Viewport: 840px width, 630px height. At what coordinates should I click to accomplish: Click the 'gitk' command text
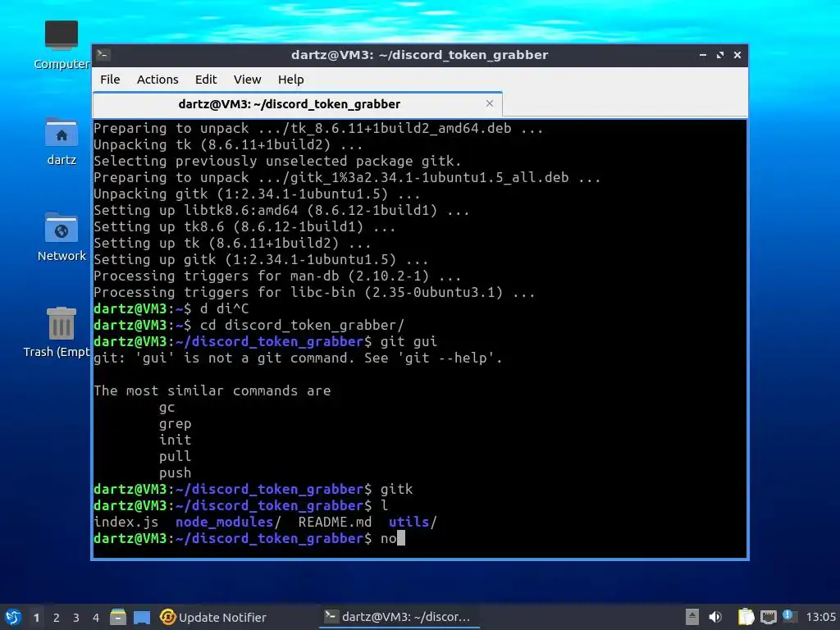point(396,489)
